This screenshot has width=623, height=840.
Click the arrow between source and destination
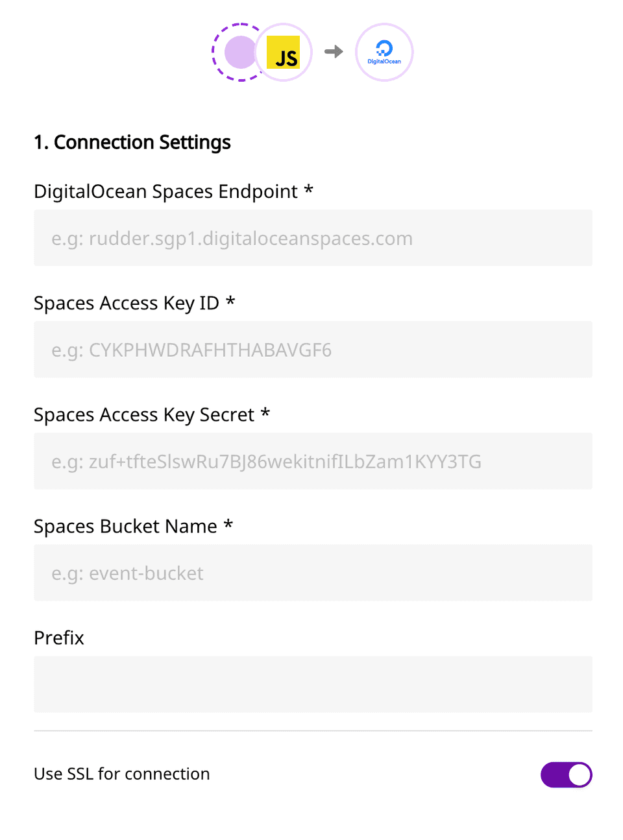334,52
